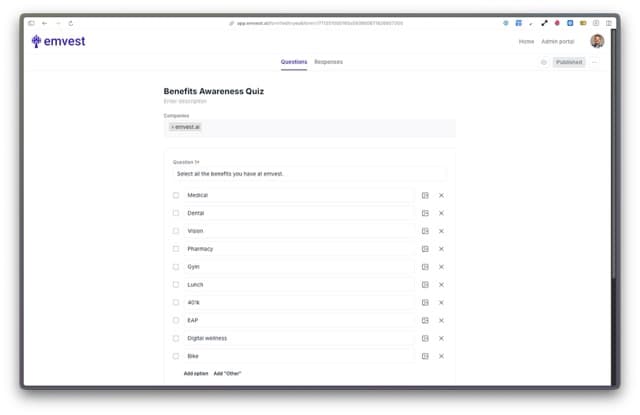640x415 pixels.
Task: Add image to Gym option
Action: [425, 267]
